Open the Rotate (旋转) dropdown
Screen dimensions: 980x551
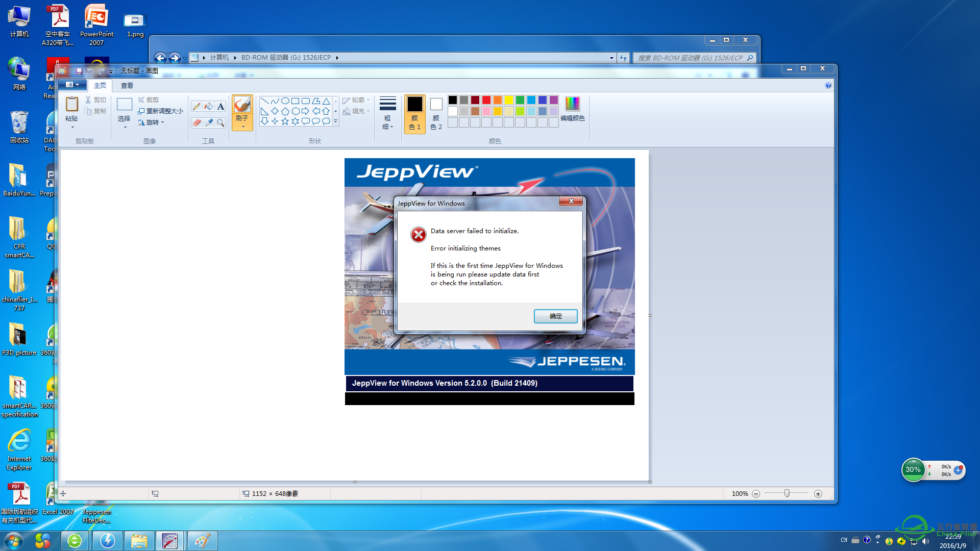tap(152, 122)
